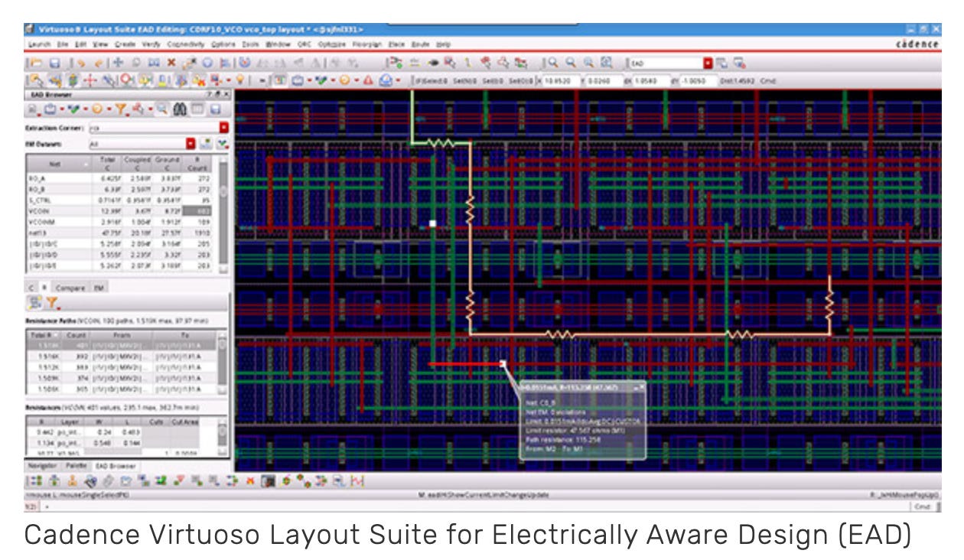Click the red crosshair tool icon
The height and width of the screenshot is (560, 964).
(91, 80)
